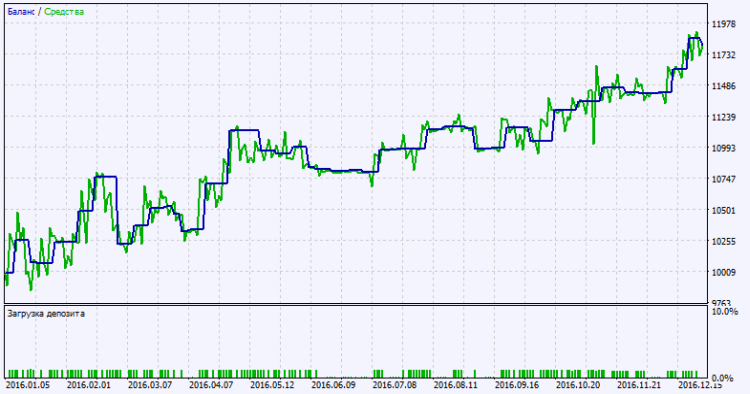
Task: Click the 2016.08.11 date label
Action: click(x=456, y=385)
